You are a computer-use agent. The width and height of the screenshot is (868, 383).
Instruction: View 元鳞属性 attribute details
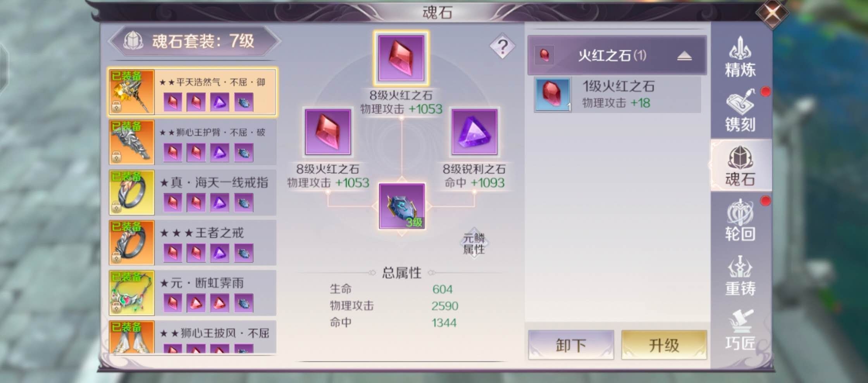point(474,243)
